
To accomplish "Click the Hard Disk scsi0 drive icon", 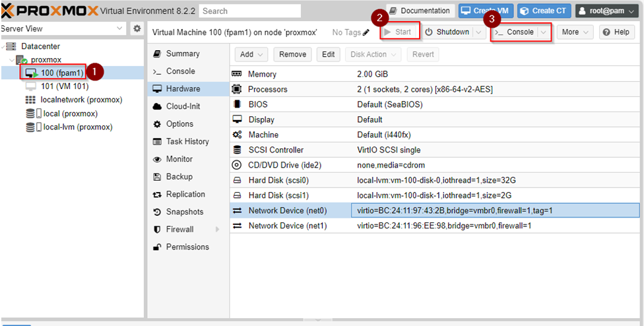I will pos(237,180).
